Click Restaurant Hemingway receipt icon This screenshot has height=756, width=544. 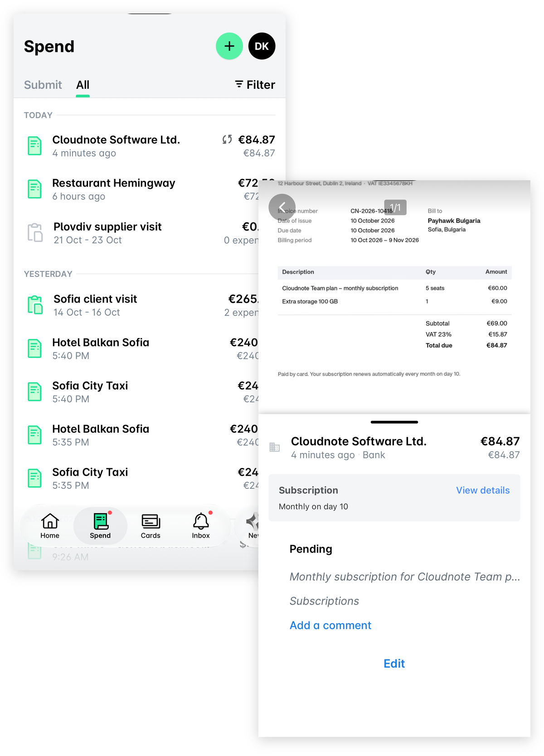35,189
